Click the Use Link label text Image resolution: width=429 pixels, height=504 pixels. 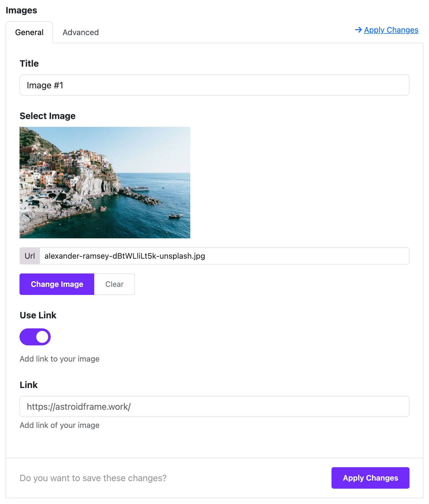(x=38, y=315)
